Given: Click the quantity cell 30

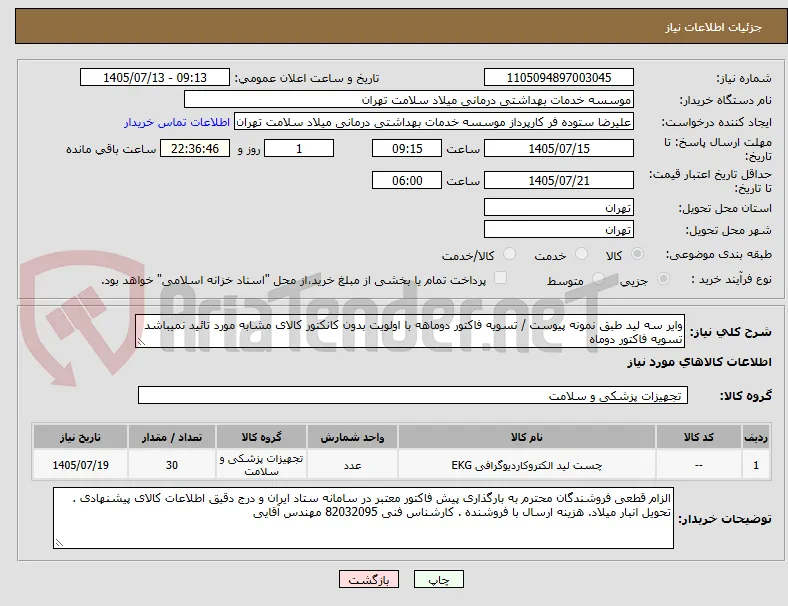Looking at the screenshot, I should (x=172, y=465).
